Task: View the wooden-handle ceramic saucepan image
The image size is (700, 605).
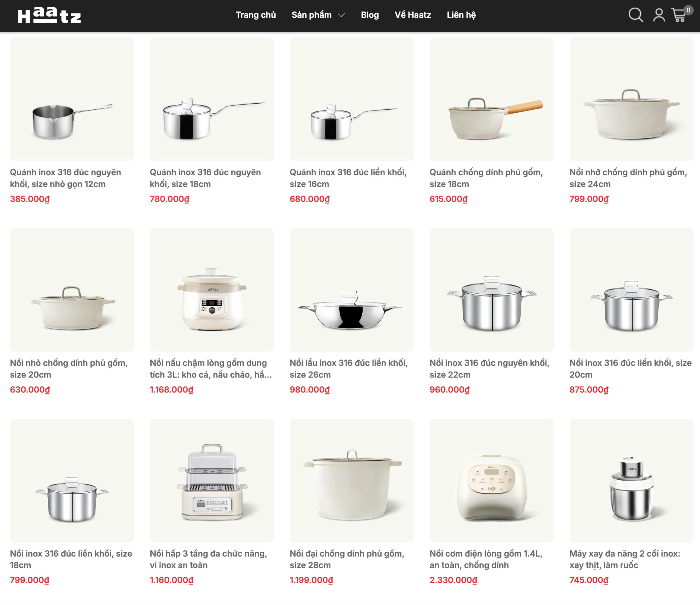Action: [492, 99]
